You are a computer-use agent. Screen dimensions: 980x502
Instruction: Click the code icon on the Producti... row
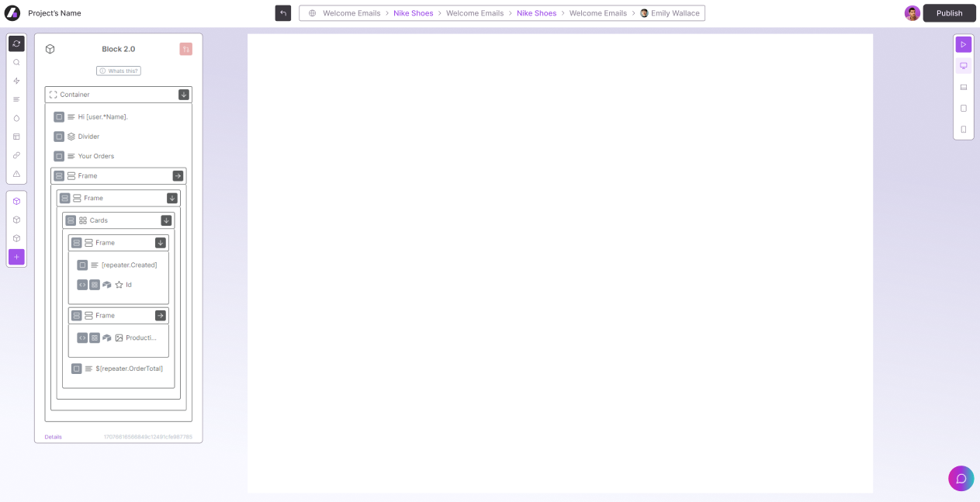click(x=82, y=338)
